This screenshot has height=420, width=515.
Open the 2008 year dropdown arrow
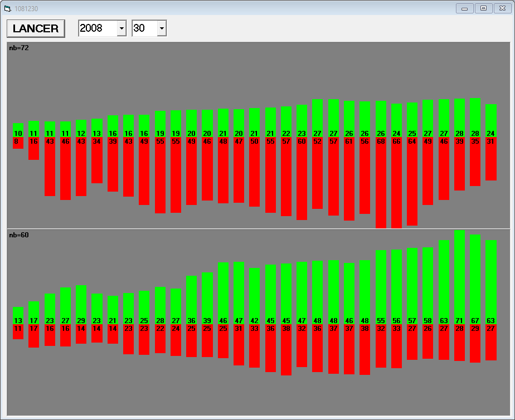122,28
